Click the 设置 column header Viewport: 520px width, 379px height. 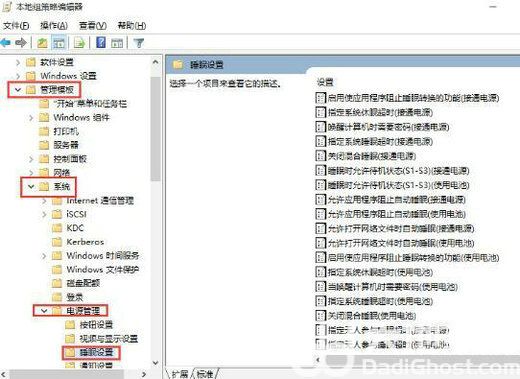[x=325, y=82]
